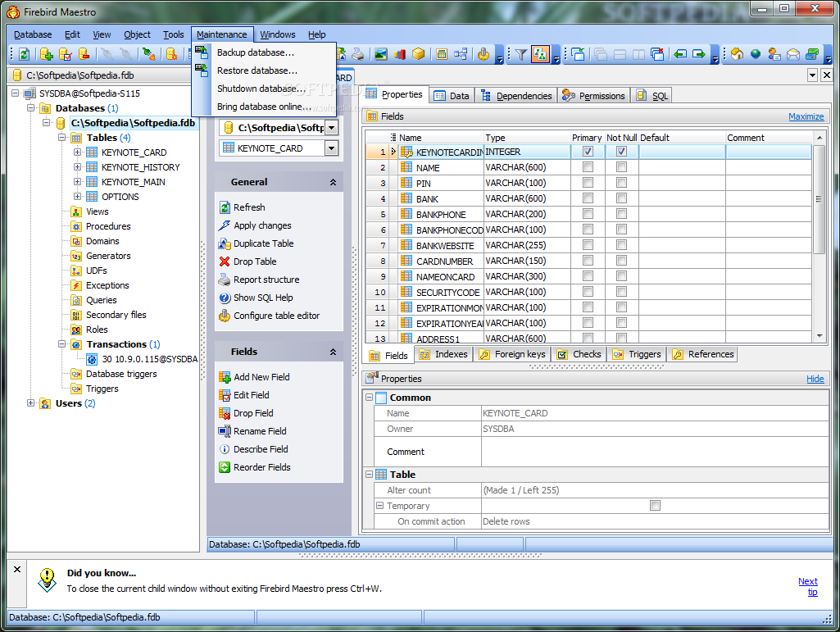Click the previous window green arrow
Screen dimensions: 840x632
click(x=680, y=54)
